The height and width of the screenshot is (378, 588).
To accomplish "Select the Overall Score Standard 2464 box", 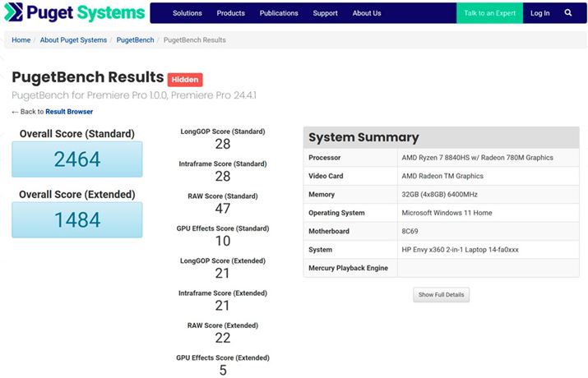I will 76,159.
